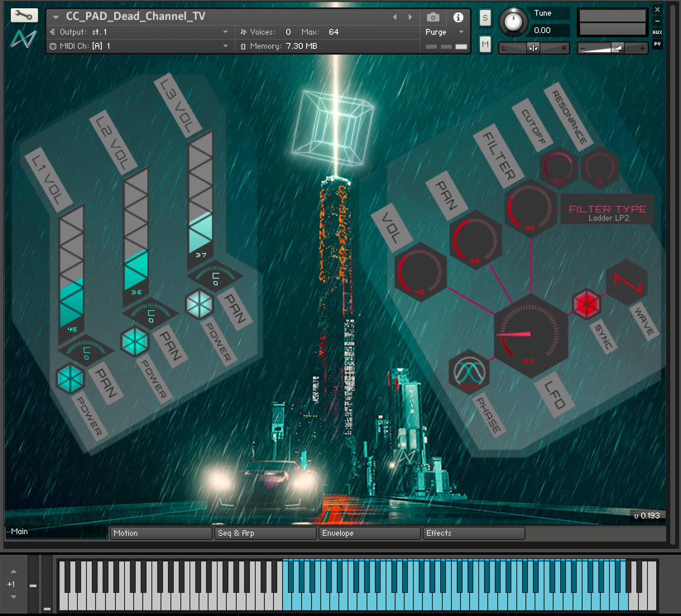Click the memory chip icon
The image size is (681, 616).
[243, 46]
